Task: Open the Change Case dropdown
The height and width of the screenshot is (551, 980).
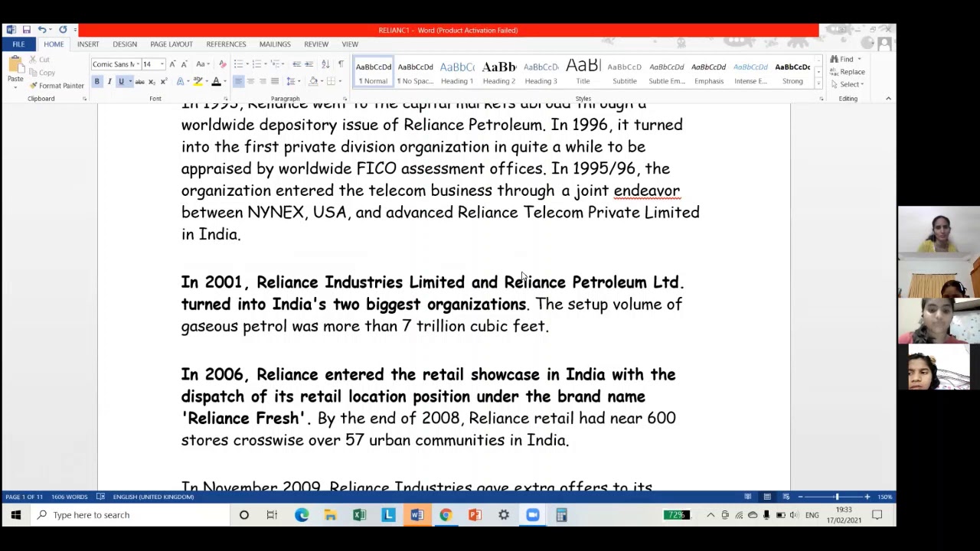Action: coord(202,64)
